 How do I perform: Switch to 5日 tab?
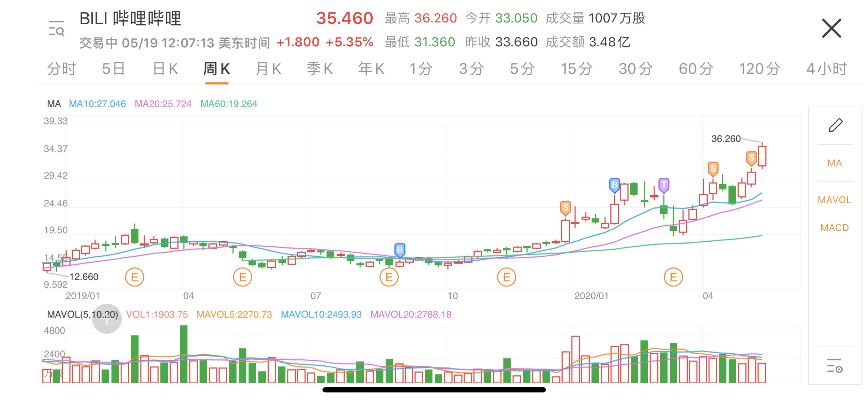[114, 69]
